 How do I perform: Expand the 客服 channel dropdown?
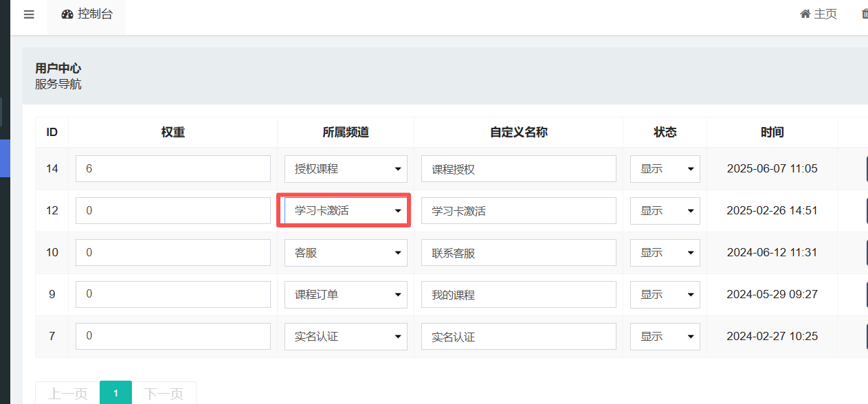346,253
